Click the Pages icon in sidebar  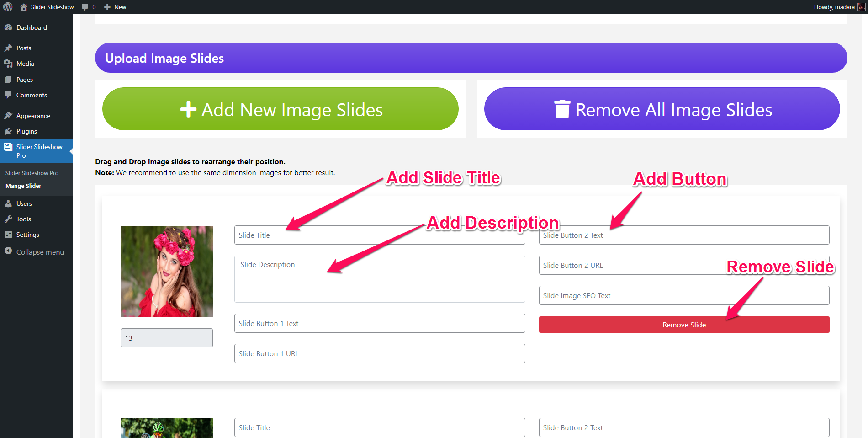[x=8, y=80]
